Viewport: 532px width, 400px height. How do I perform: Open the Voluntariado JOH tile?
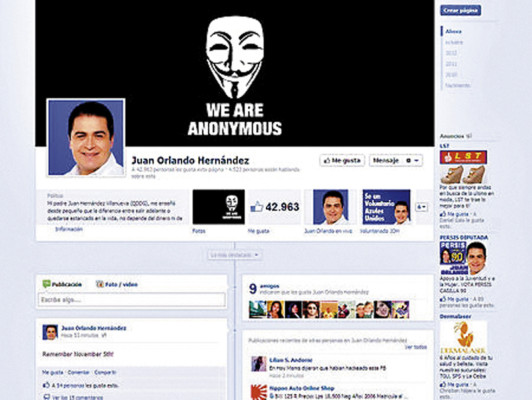point(386,207)
